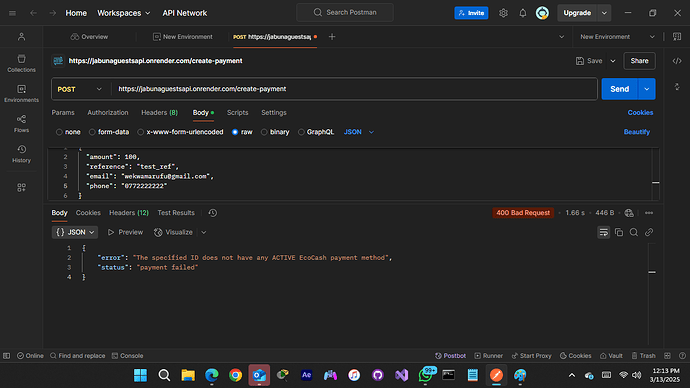Viewport: 690px width, 388px height.
Task: Toggle response line wrap icon
Action: tap(603, 232)
